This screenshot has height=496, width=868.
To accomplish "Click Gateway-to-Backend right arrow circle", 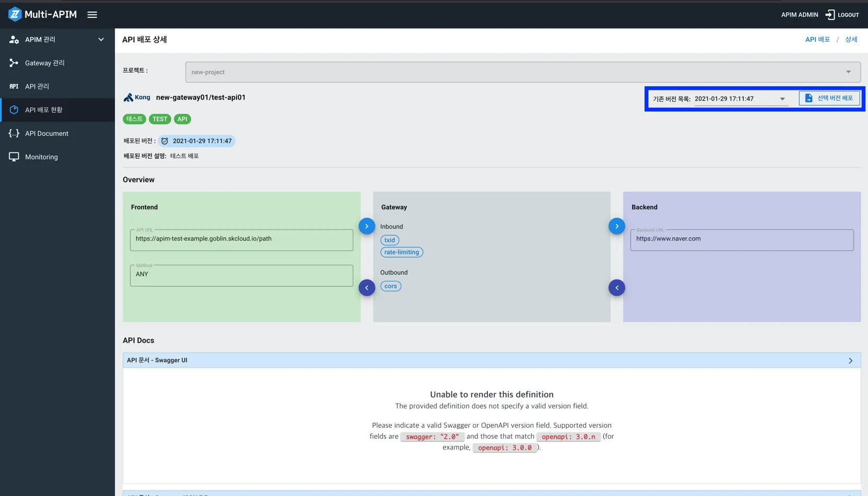I will click(x=616, y=226).
